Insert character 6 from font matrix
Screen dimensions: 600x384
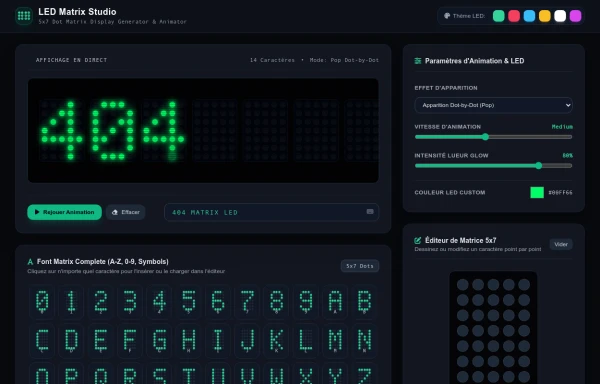[218, 302]
